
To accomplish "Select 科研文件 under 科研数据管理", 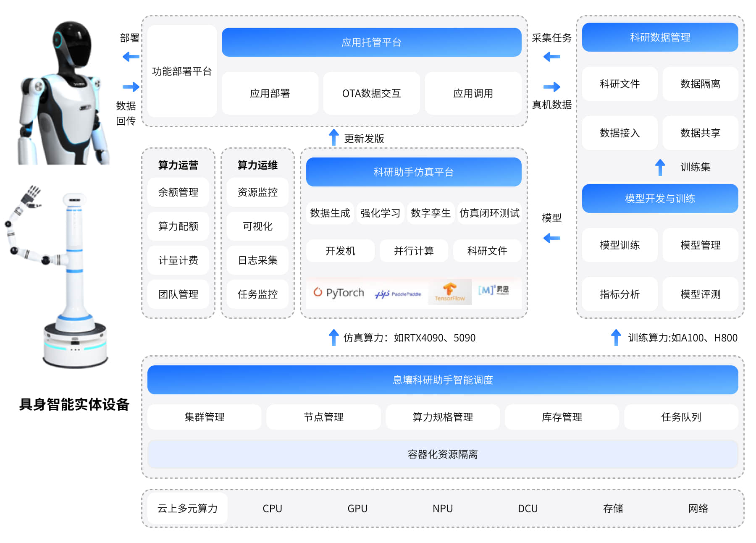I will click(619, 84).
